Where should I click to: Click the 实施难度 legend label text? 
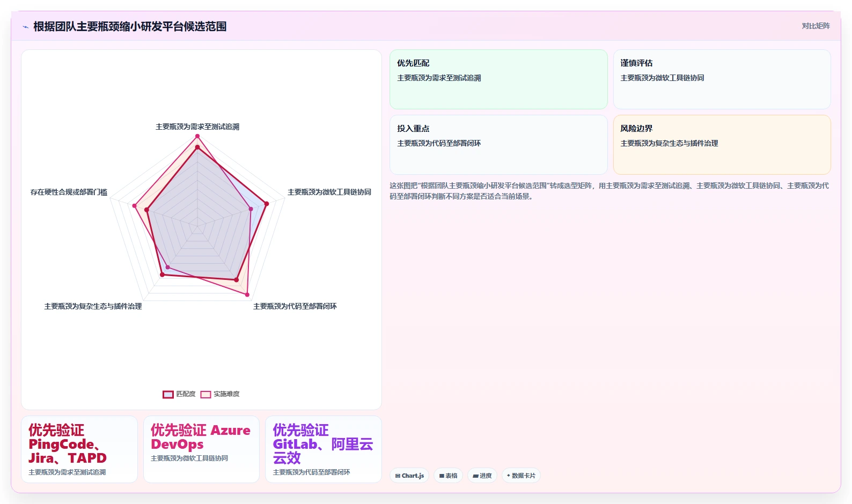click(226, 394)
